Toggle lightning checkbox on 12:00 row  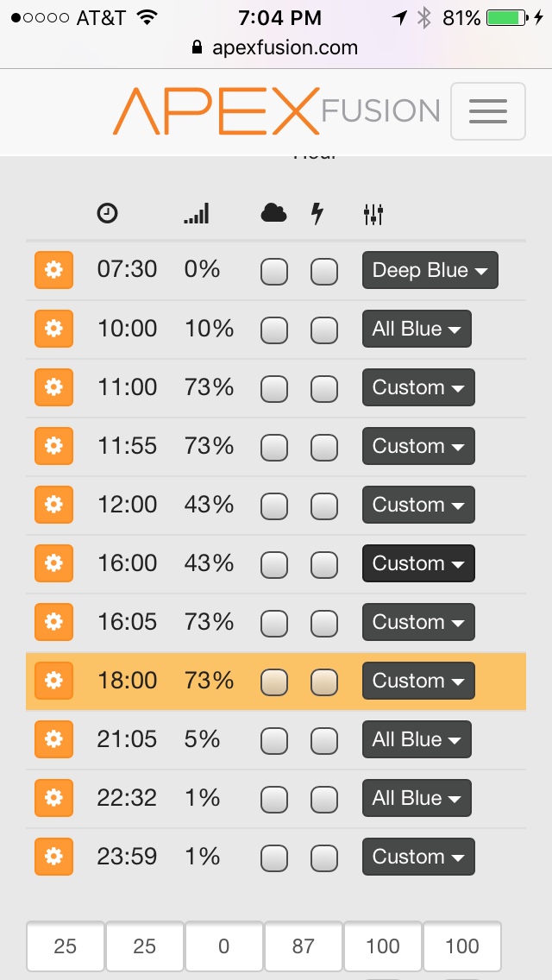point(323,506)
